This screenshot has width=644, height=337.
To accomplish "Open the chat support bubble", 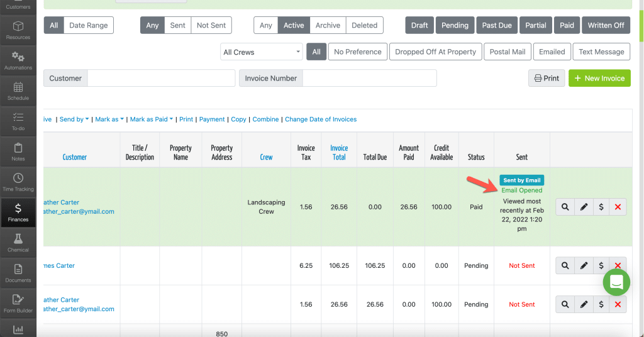I will tap(616, 282).
